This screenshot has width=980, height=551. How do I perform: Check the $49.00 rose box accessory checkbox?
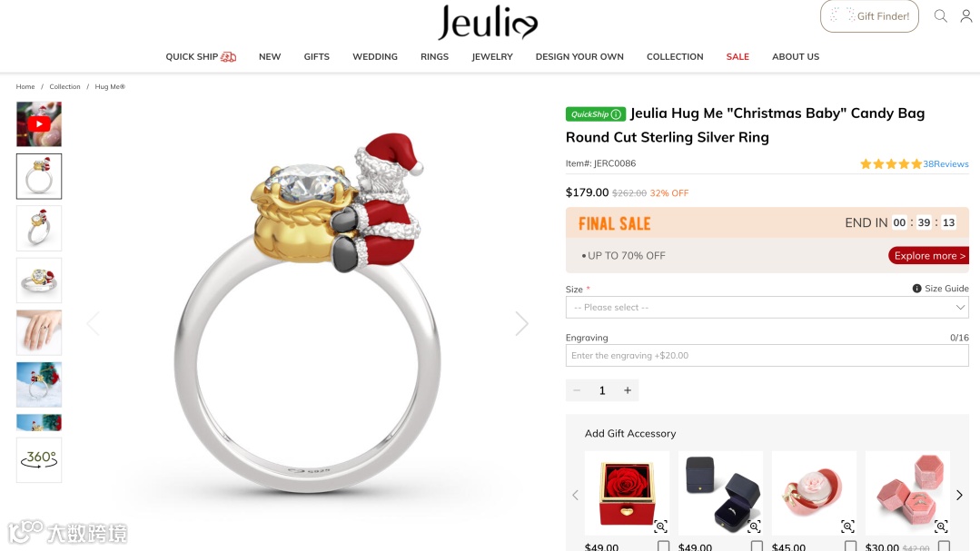click(663, 546)
